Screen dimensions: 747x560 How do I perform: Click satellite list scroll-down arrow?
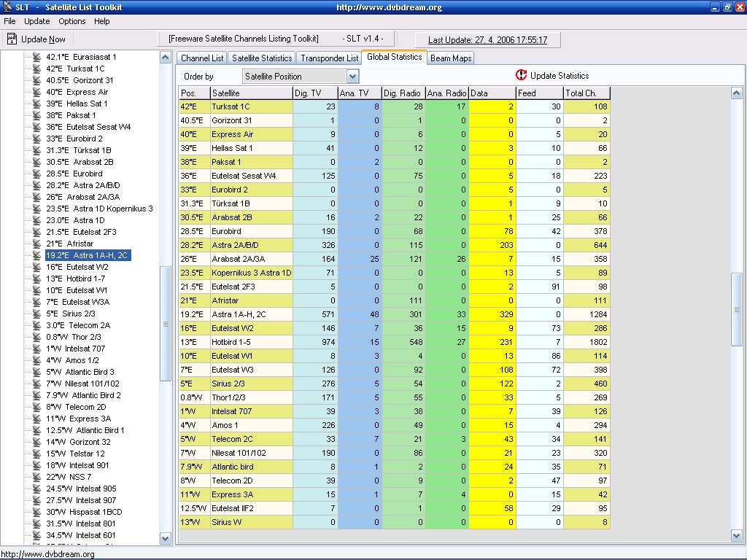pos(165,539)
